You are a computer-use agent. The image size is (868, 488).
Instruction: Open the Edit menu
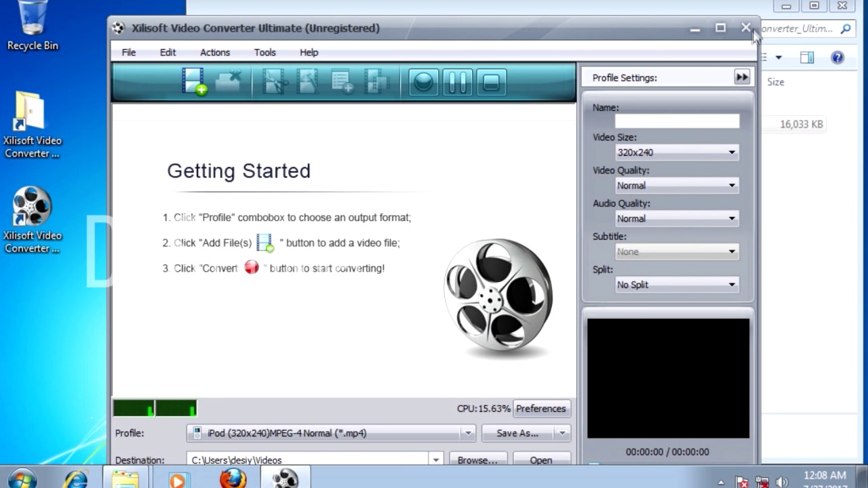point(167,52)
